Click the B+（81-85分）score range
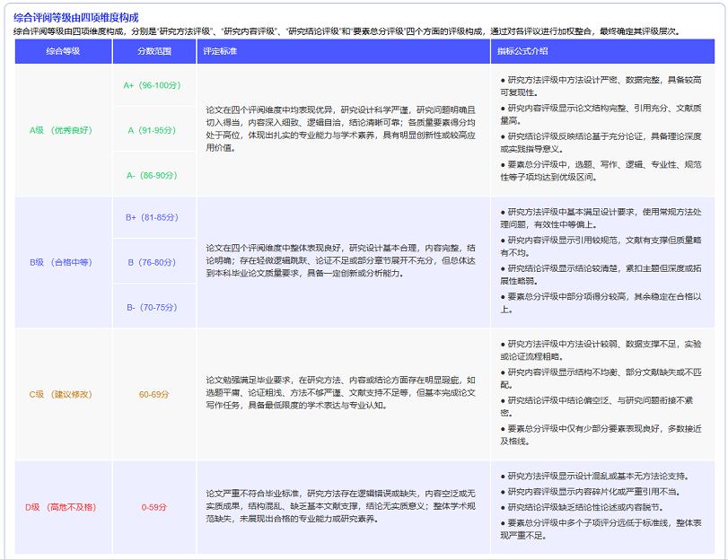 point(153,217)
